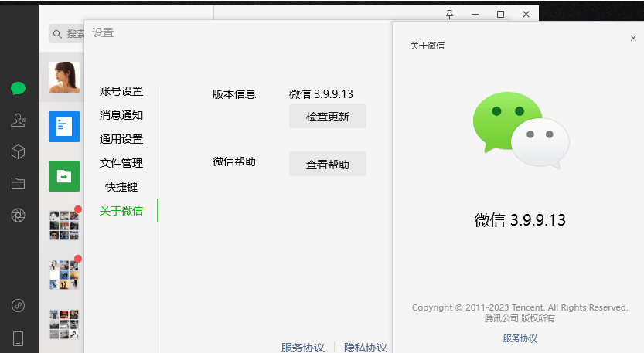Open the 快捷键 settings tab
This screenshot has width=644, height=353.
pos(121,187)
